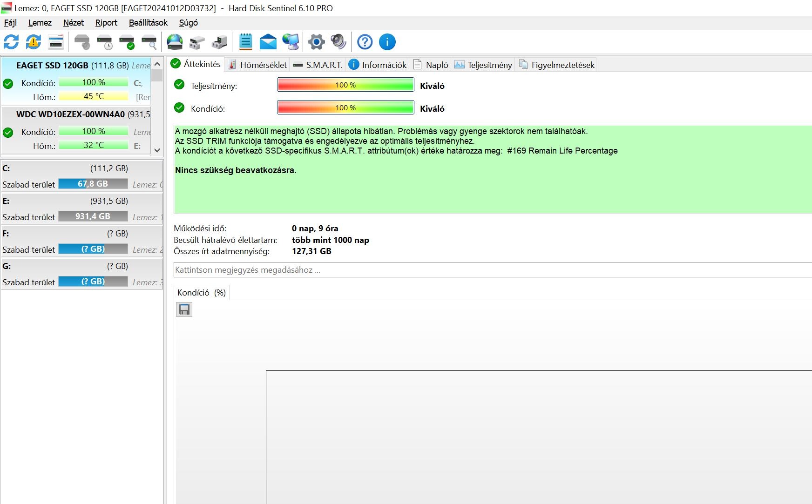812x504 pixels.
Task: Open the Súgó menu
Action: 189,23
